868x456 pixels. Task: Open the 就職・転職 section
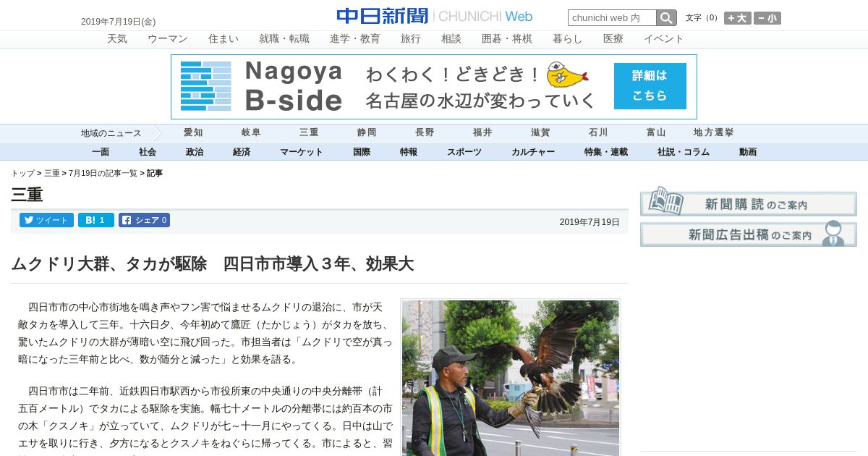point(284,39)
